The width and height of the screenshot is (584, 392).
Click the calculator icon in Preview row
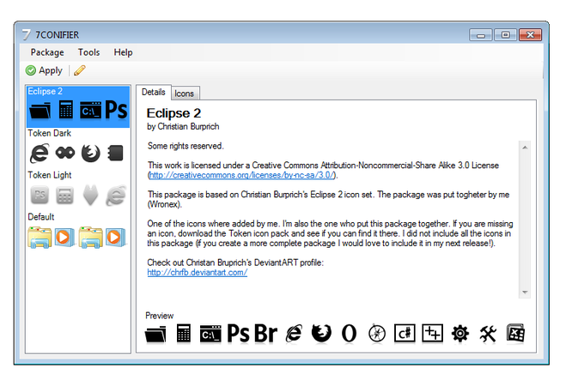(x=183, y=333)
